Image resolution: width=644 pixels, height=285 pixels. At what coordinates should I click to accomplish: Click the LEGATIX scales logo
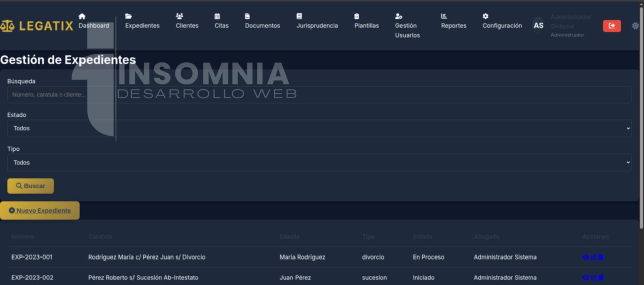[7, 26]
